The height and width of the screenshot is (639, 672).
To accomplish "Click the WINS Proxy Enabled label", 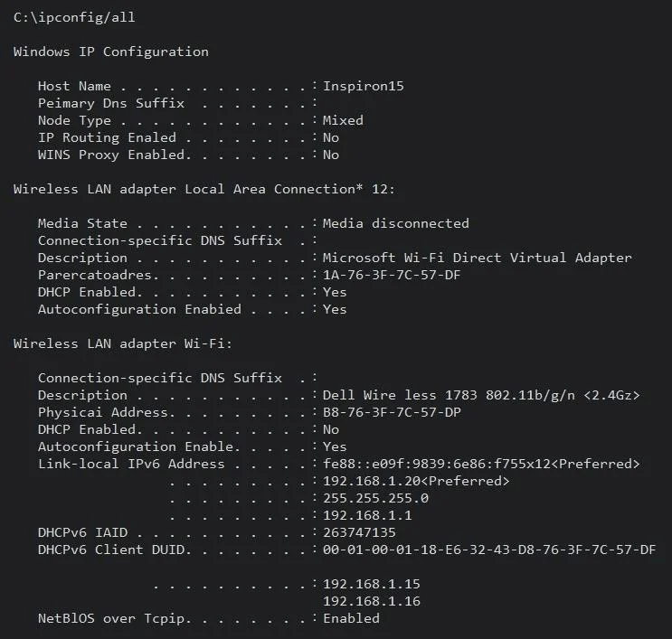I will click(114, 155).
